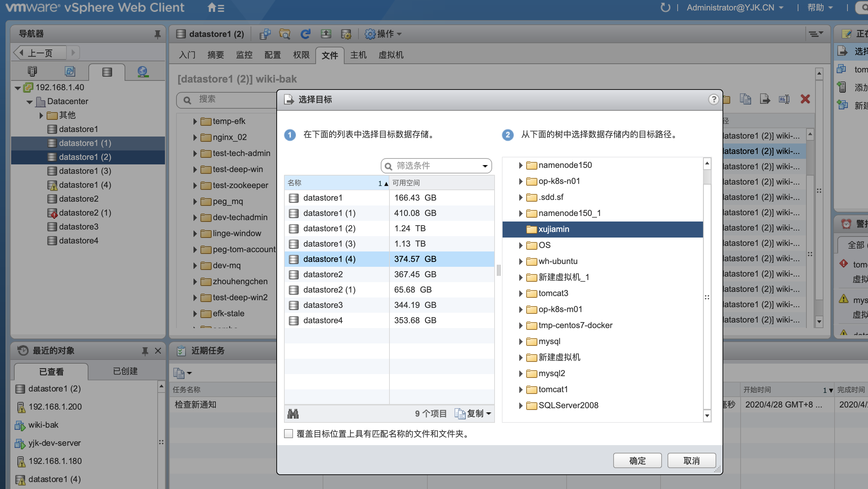Enable overwrite matching files checkbox
868x489 pixels.
pyautogui.click(x=289, y=434)
